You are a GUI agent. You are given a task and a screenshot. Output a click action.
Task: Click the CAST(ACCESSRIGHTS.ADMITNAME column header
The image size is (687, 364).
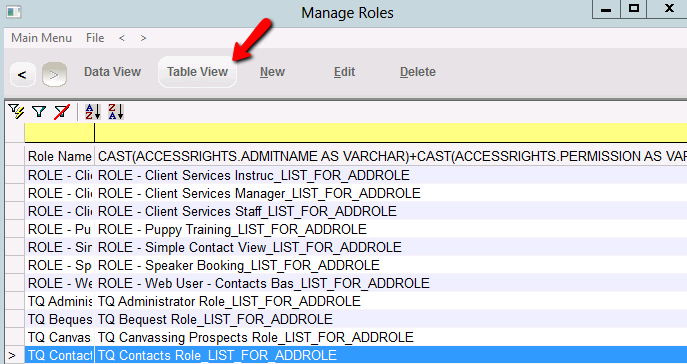pyautogui.click(x=391, y=156)
